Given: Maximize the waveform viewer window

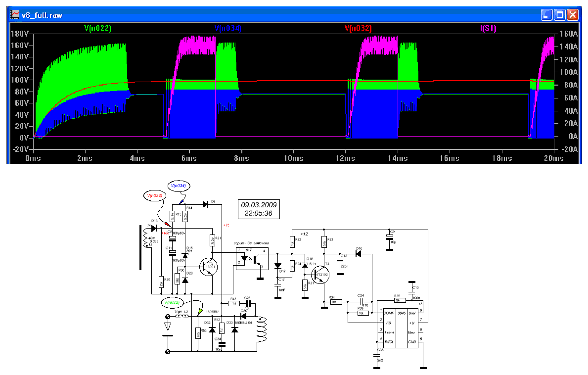Looking at the screenshot, I should point(560,15).
